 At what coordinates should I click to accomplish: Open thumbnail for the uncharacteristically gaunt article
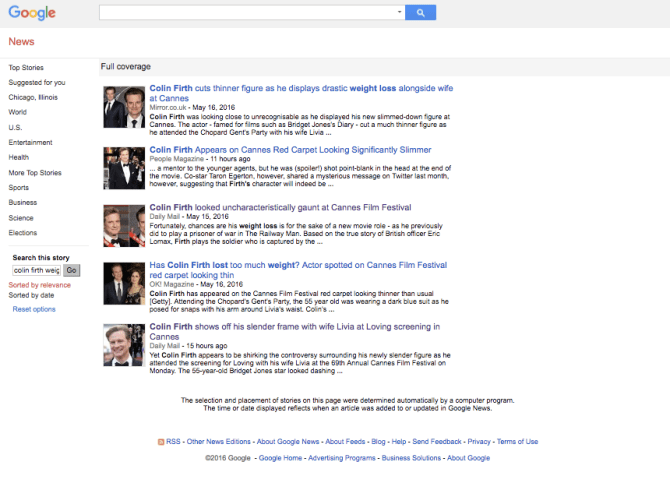click(123, 225)
